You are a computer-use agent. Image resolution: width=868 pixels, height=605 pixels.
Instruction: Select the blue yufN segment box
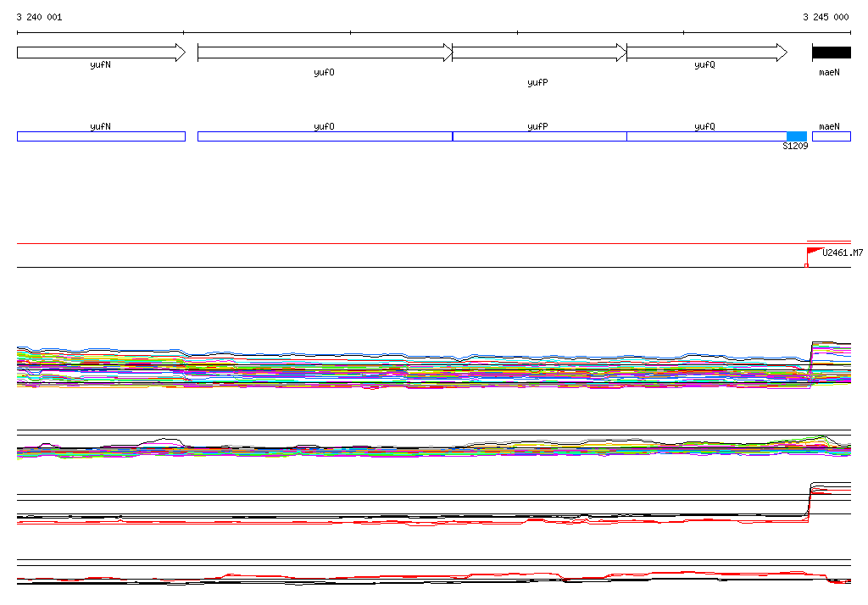102,136
